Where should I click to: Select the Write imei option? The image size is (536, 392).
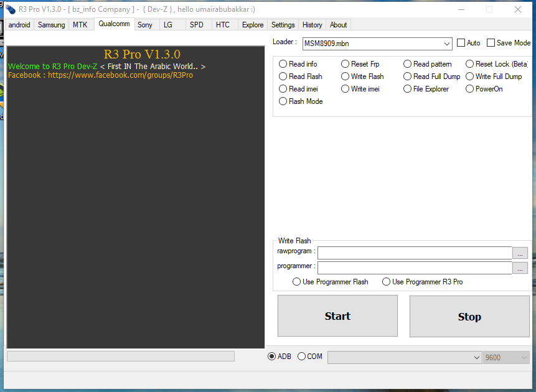(360, 89)
